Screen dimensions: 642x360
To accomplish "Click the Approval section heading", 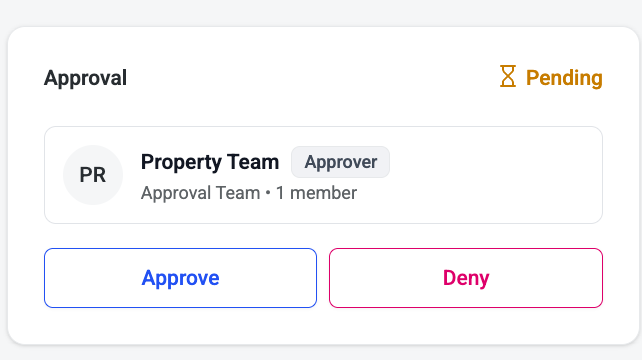I will click(x=85, y=78).
